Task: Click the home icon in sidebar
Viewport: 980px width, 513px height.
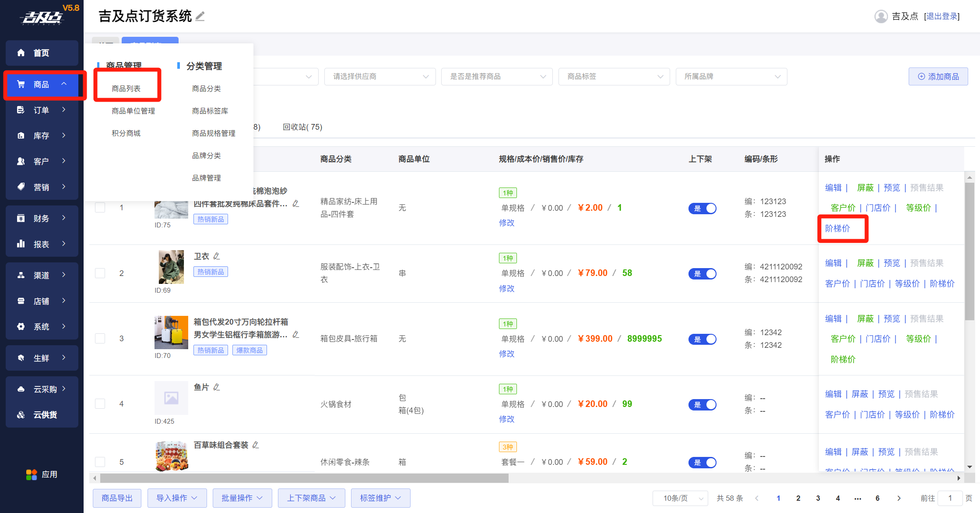Action: [21, 53]
